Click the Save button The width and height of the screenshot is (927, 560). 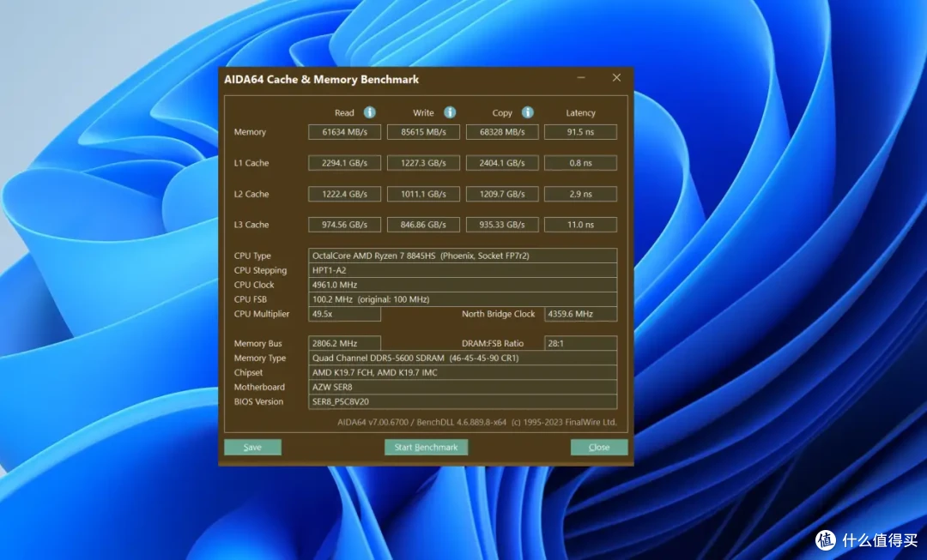[252, 447]
